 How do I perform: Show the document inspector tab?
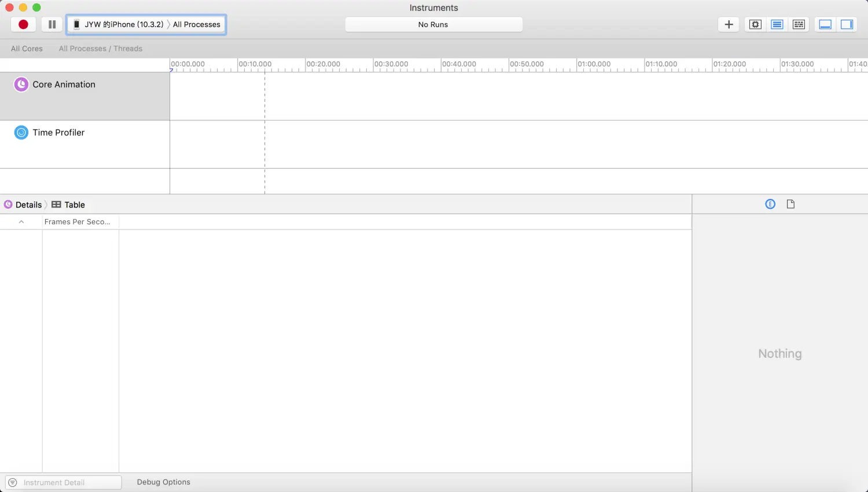pos(790,204)
